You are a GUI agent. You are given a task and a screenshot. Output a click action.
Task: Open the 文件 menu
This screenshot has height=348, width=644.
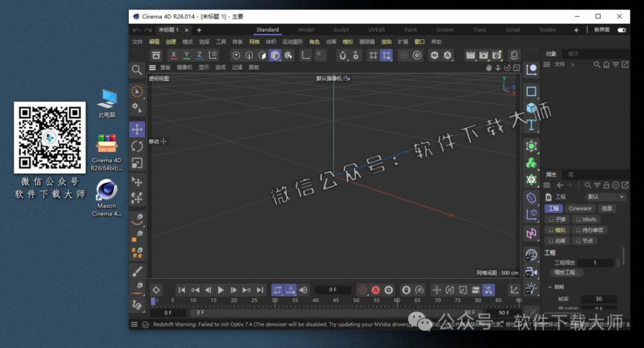coord(138,42)
